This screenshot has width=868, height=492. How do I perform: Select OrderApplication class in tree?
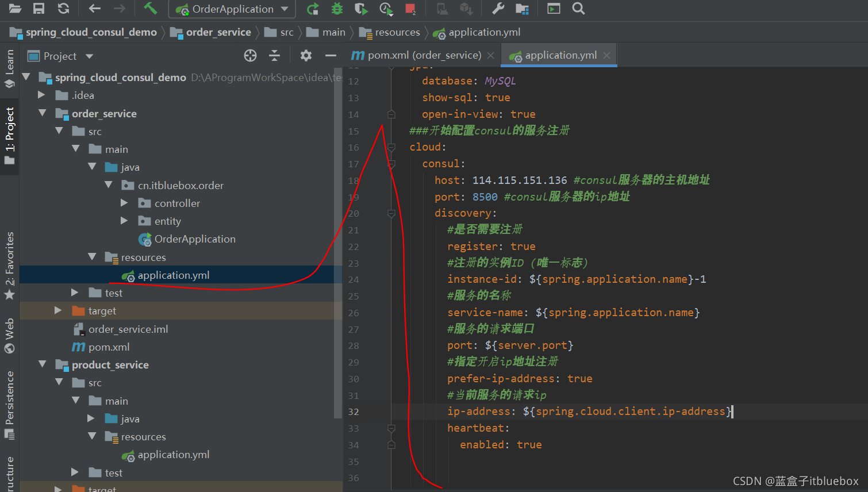tap(187, 239)
